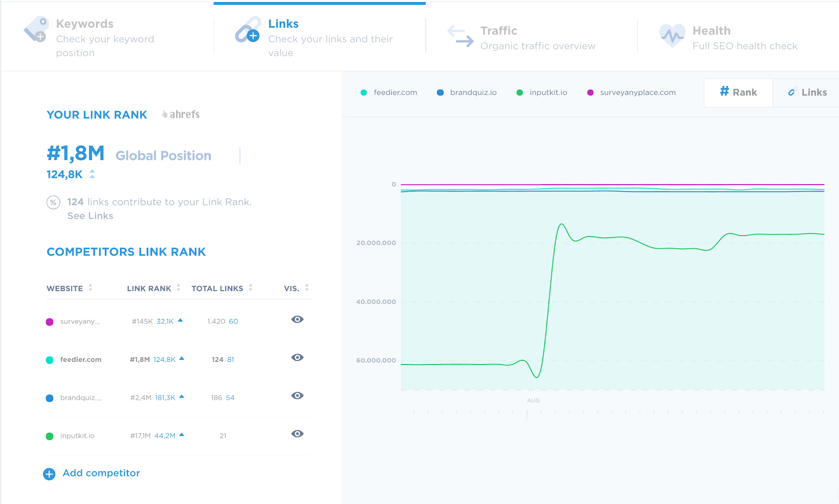Image resolution: width=839 pixels, height=504 pixels.
Task: Click the 40.000.000 axis label
Action: point(376,302)
